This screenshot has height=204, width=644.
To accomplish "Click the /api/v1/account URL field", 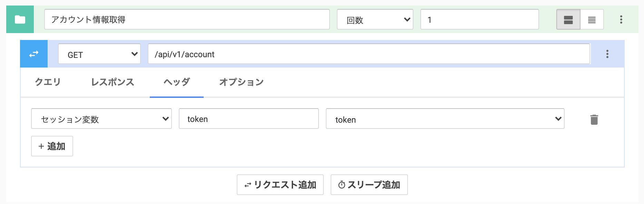I will tap(369, 54).
